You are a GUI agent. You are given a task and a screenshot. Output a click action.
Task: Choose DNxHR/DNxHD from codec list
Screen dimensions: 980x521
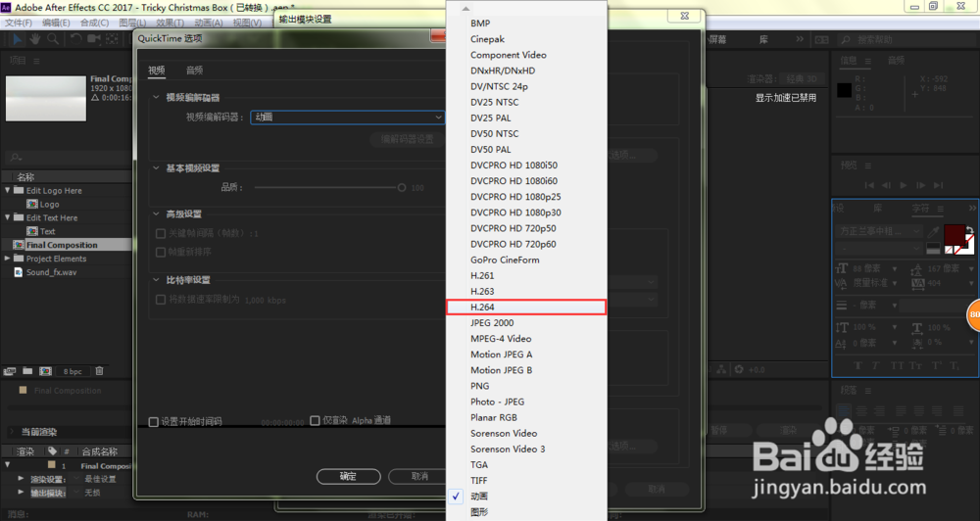point(526,71)
